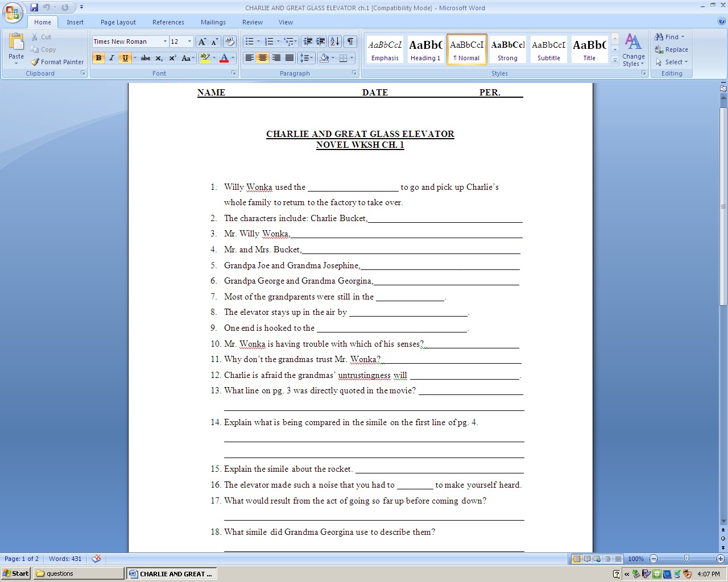728x582 pixels.
Task: Switch to the Insert ribbon tab
Action: pos(75,22)
